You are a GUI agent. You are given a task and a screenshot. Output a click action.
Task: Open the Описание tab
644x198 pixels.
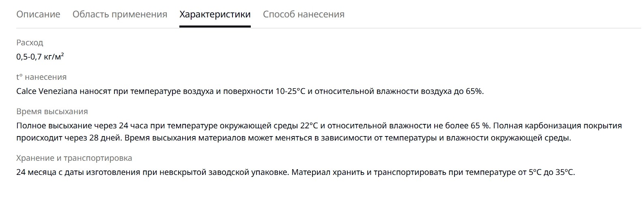point(38,14)
